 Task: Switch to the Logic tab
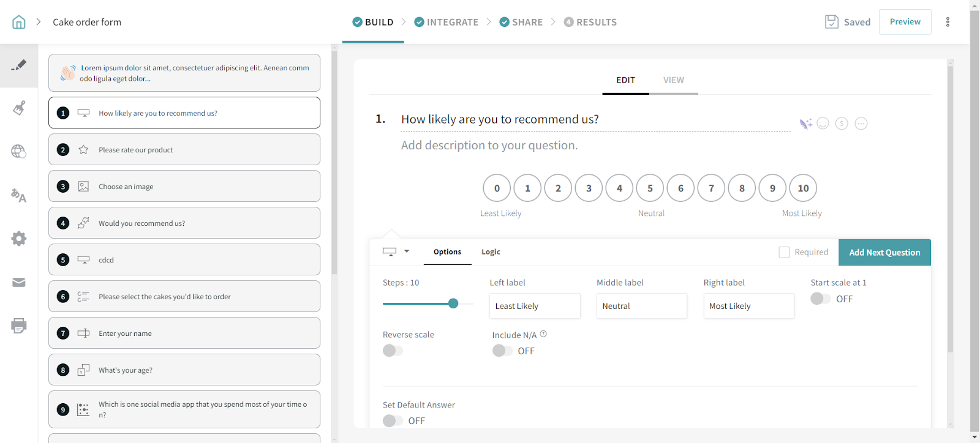(491, 252)
